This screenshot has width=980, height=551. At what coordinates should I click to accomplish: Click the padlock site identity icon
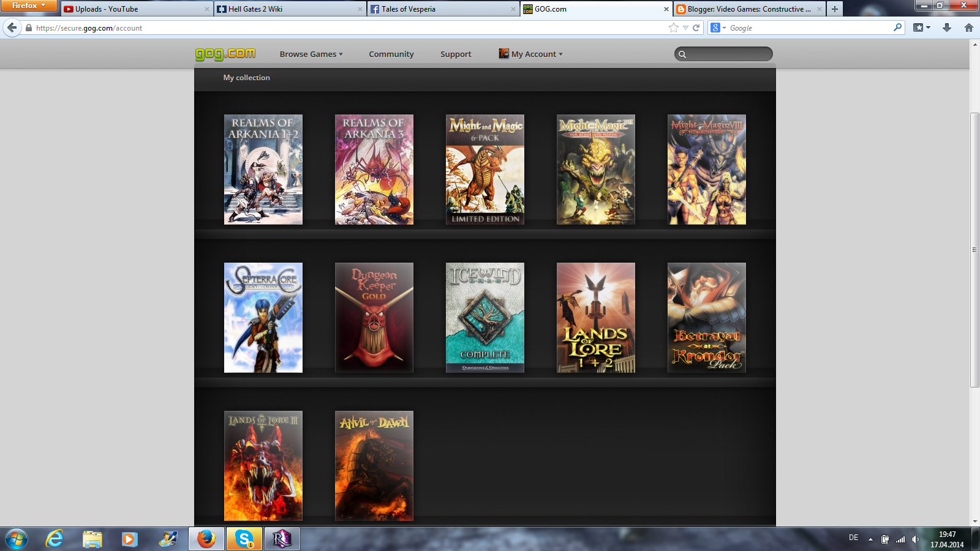(x=29, y=28)
